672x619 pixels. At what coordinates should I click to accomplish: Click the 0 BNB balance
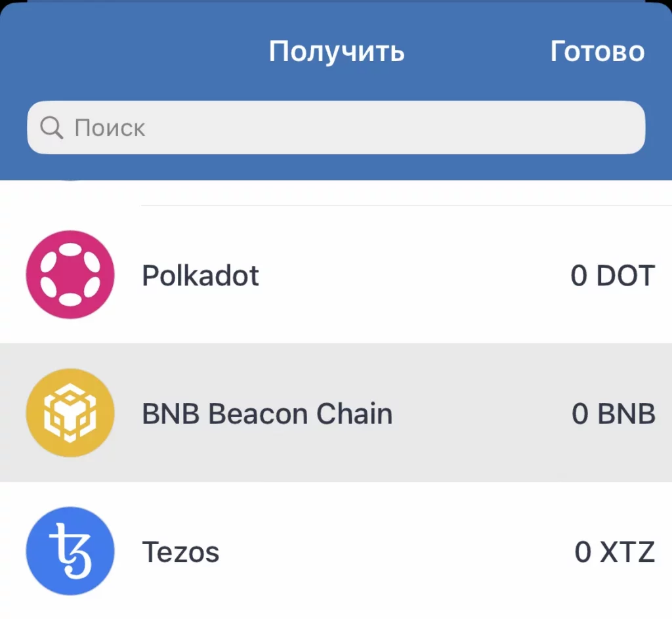pos(613,414)
